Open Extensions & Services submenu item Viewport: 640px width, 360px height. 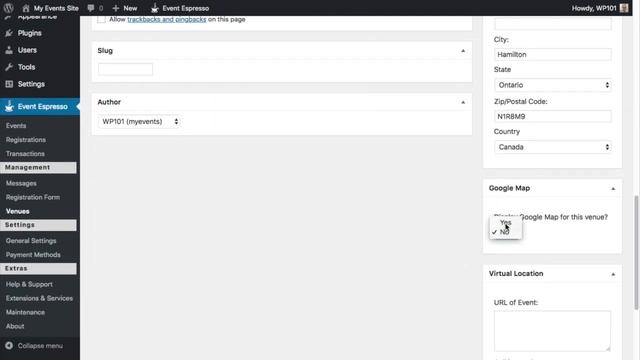(39, 298)
